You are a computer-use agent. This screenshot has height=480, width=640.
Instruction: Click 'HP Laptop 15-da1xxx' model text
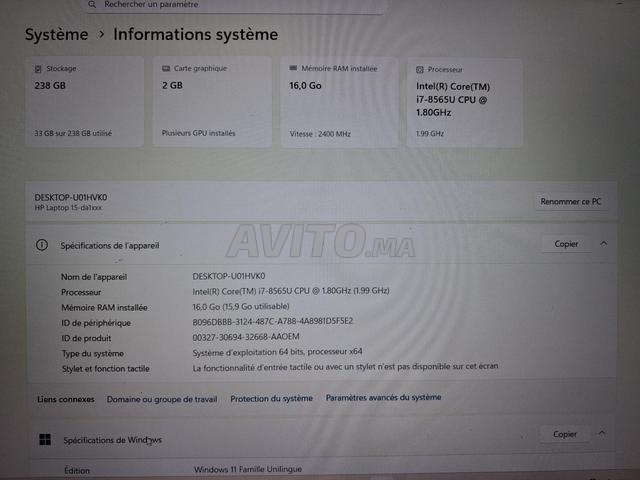coord(68,208)
